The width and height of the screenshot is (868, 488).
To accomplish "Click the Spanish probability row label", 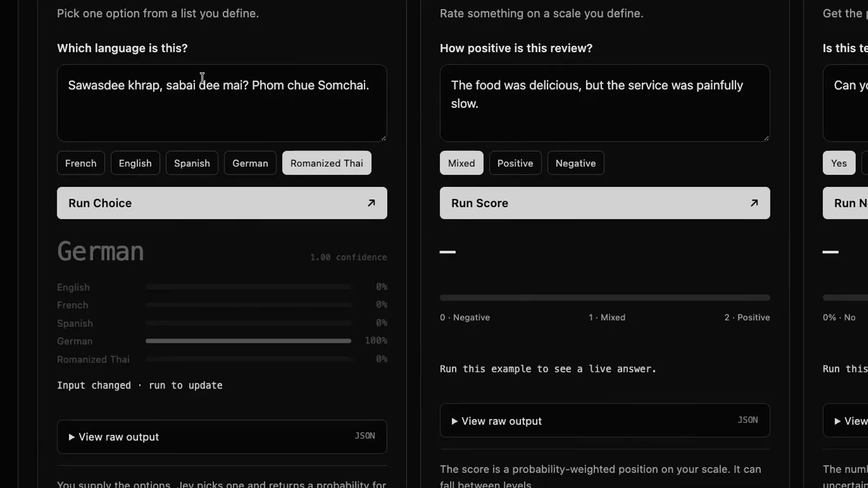I will (75, 323).
